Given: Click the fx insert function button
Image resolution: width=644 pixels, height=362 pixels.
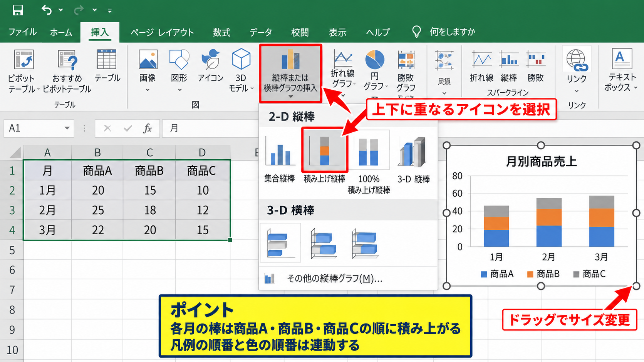Looking at the screenshot, I should pos(147,128).
